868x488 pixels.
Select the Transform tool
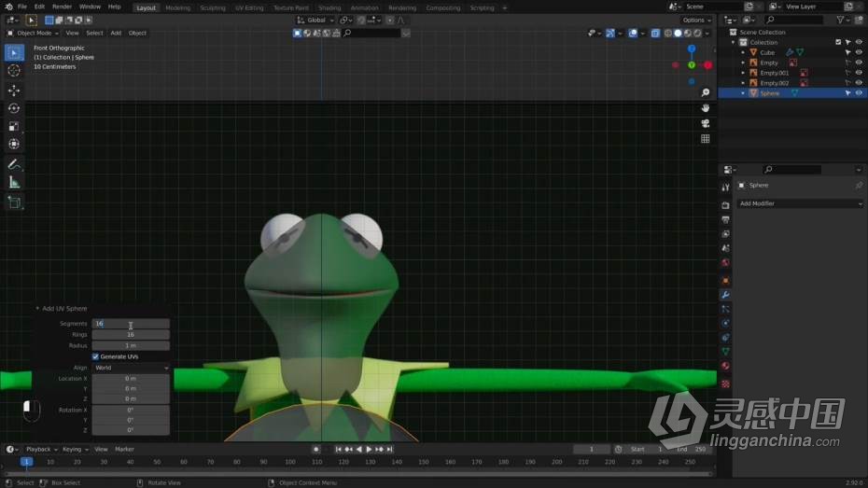(14, 144)
